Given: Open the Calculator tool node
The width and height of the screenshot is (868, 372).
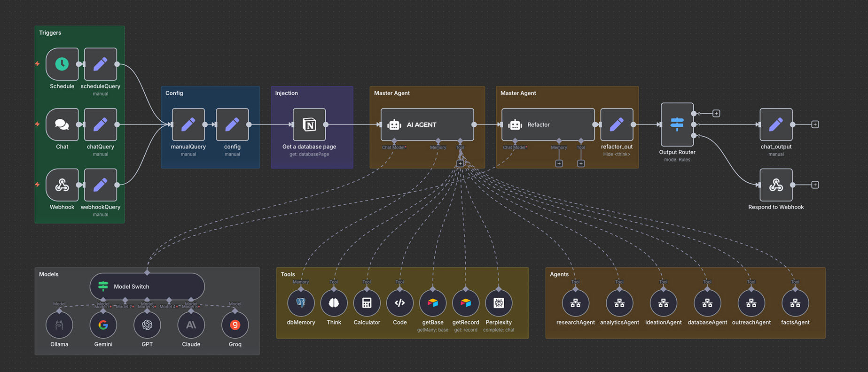Looking at the screenshot, I should tap(367, 303).
